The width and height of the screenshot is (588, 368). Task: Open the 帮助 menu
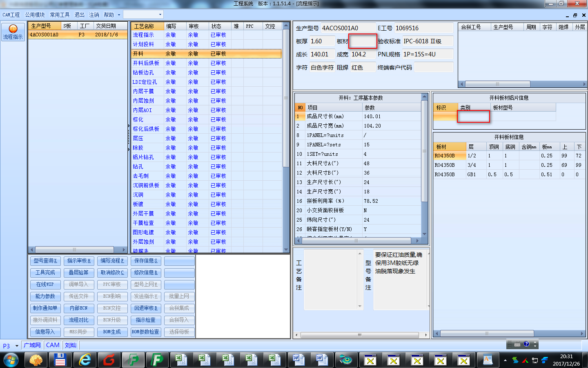coord(109,15)
